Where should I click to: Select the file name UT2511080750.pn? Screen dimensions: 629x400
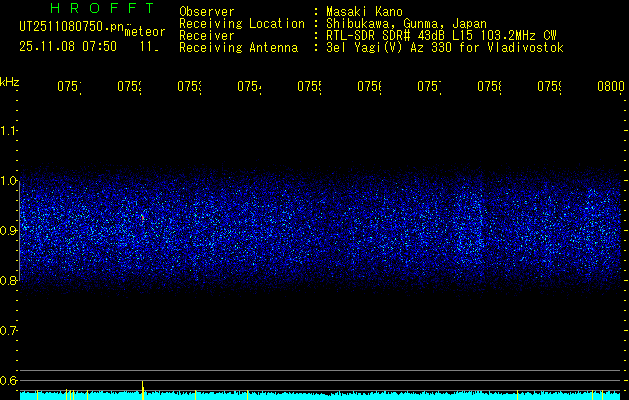coord(72,27)
